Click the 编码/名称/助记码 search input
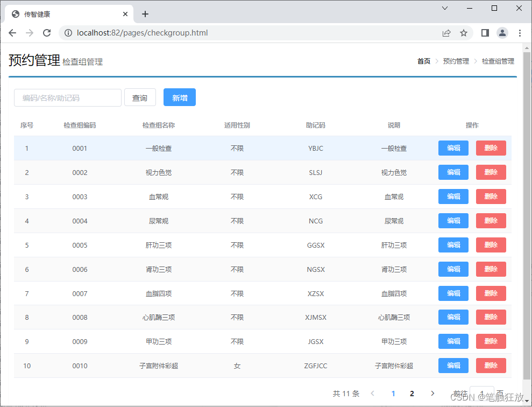This screenshot has width=532, height=407. click(67, 97)
